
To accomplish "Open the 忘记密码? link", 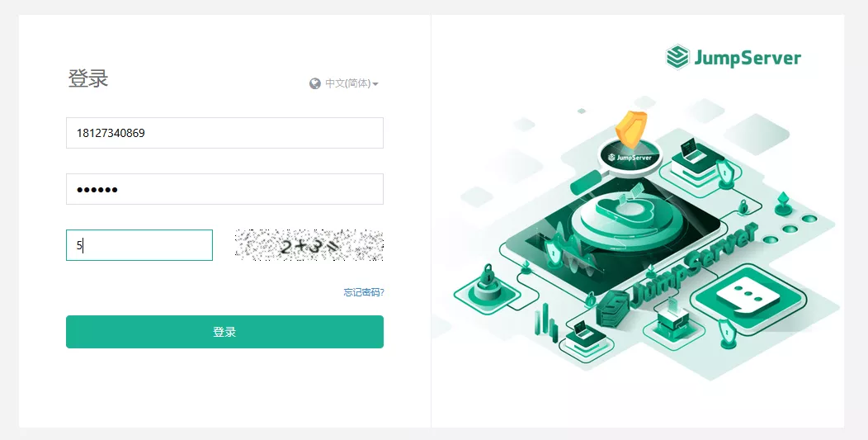I will pos(364,292).
